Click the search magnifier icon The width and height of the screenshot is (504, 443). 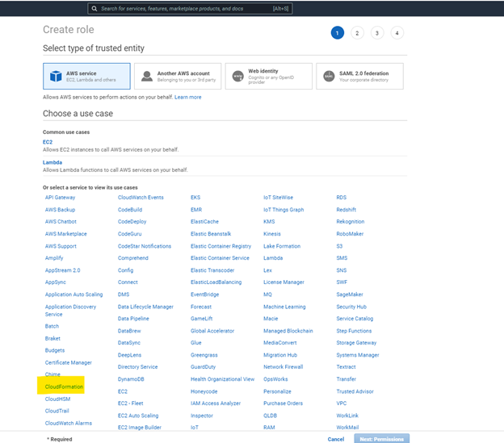(94, 9)
